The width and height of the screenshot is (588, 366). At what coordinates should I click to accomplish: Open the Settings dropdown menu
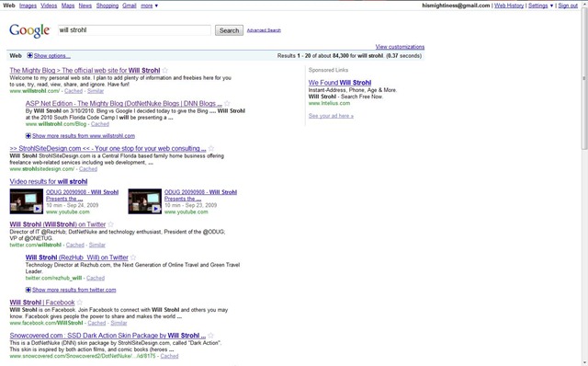541,6
